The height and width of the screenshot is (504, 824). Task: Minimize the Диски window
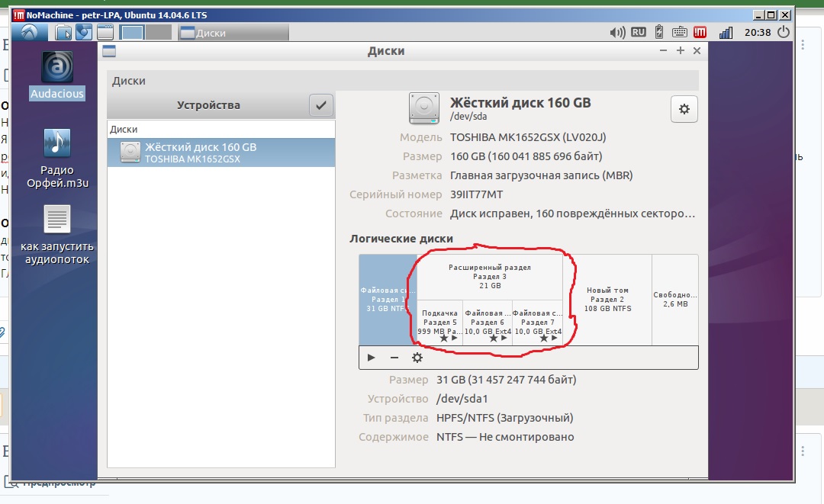point(663,50)
